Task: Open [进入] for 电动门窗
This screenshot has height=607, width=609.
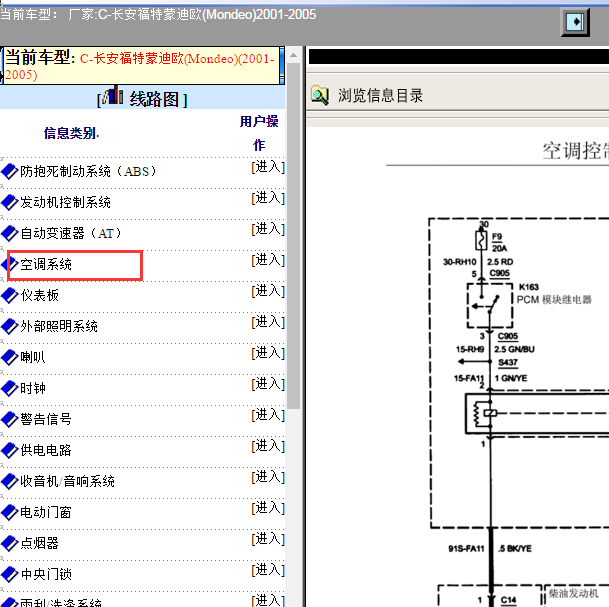Action: tap(268, 508)
